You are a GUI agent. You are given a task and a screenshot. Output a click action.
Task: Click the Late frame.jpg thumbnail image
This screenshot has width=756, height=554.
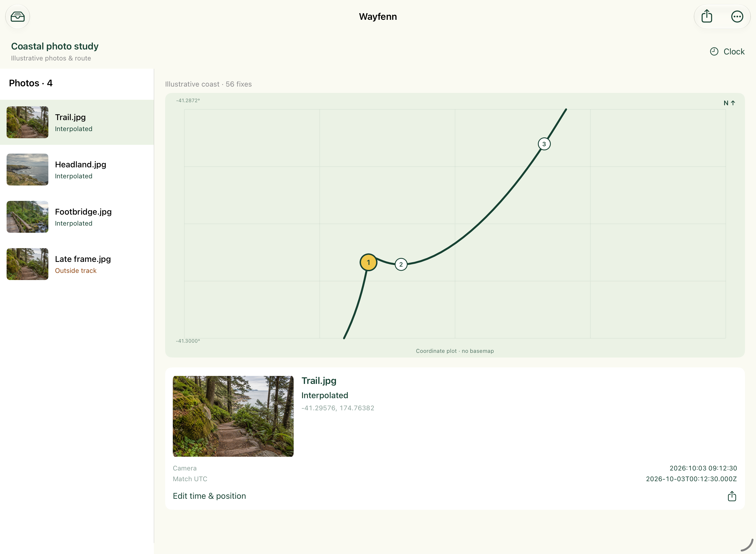click(x=27, y=264)
